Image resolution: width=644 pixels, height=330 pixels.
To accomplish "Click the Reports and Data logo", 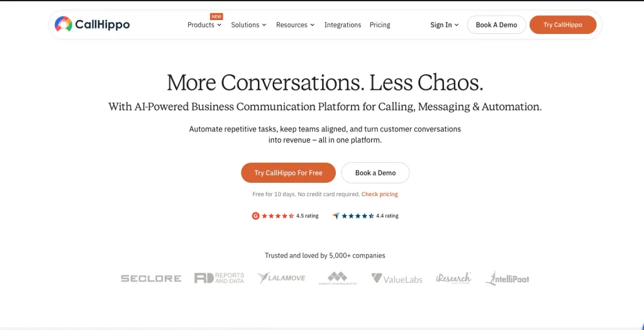I will [x=219, y=278].
